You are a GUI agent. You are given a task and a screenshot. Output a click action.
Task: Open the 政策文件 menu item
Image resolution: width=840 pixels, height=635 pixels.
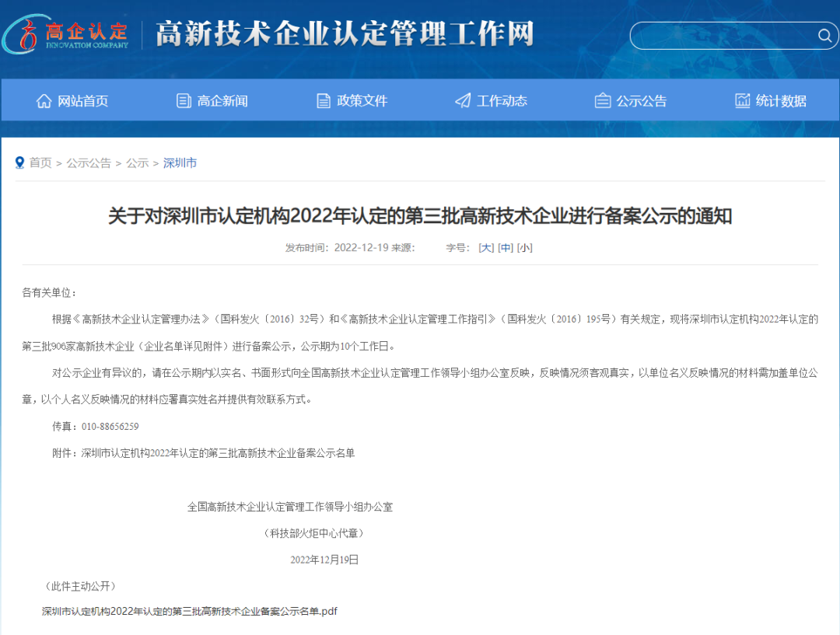tap(362, 101)
